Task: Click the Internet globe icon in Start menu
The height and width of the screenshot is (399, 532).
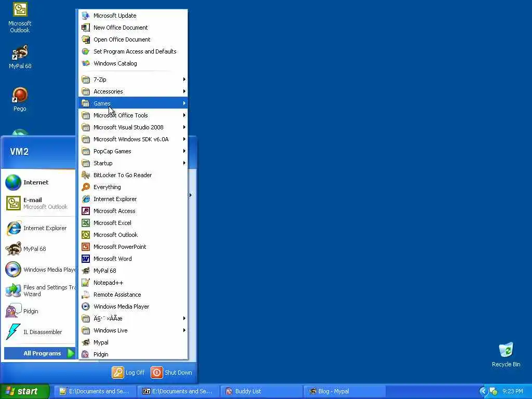Action: point(13,182)
